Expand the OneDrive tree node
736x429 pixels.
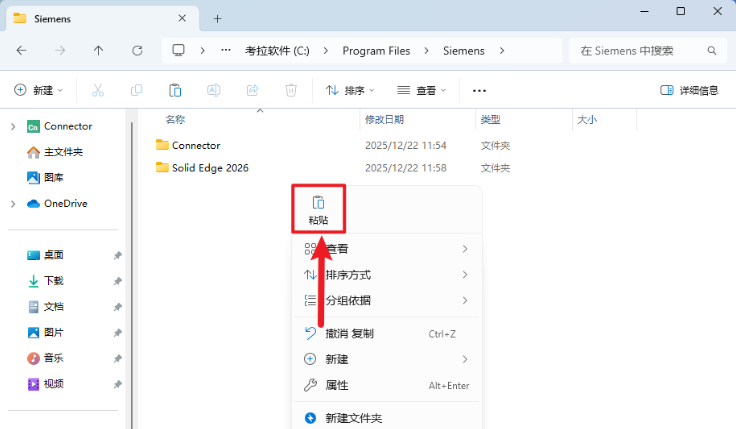tap(12, 204)
